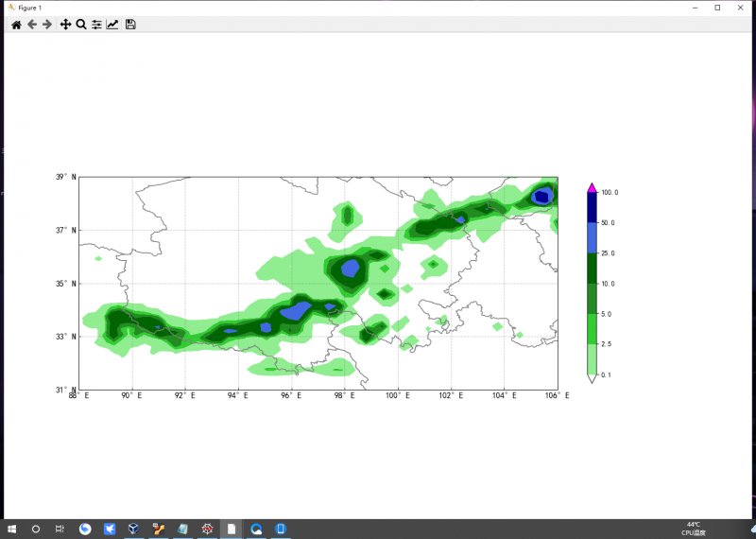Viewport: 756px width, 539px height.
Task: Open Configure subplots dialog
Action: 96,25
